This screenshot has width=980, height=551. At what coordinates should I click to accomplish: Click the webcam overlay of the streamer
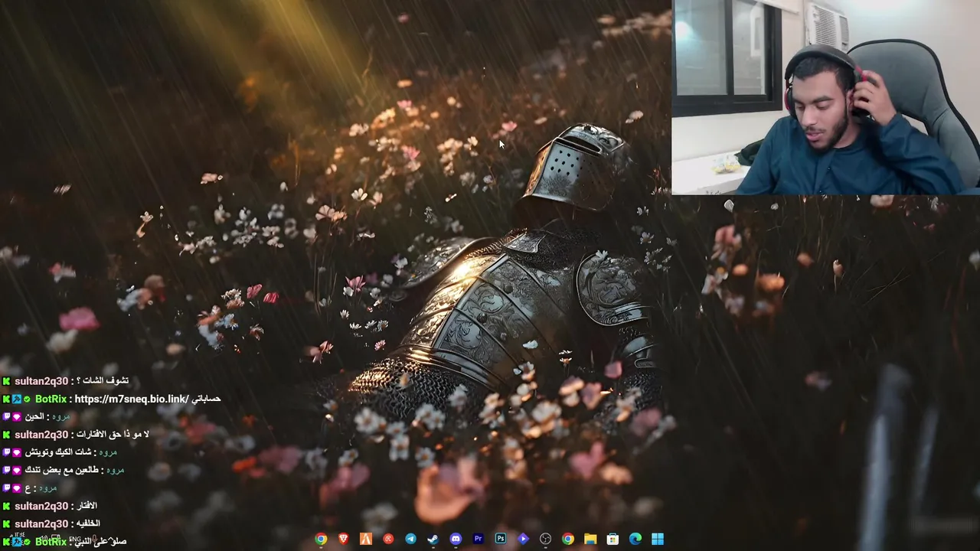tap(825, 97)
